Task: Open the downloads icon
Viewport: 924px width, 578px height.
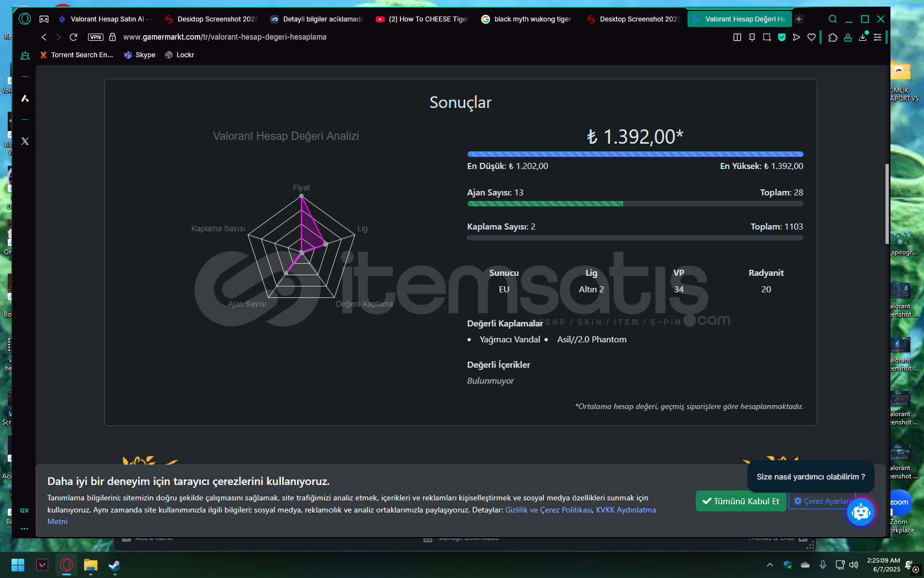Action: 862,37
